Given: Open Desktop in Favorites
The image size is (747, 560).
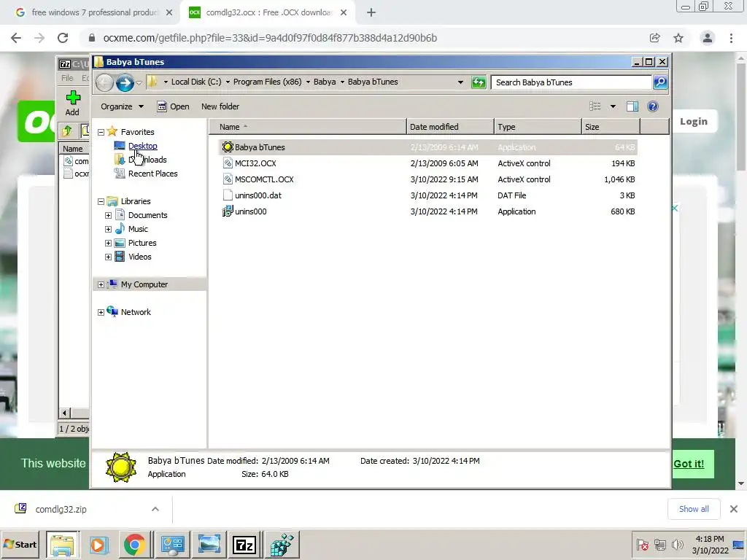Looking at the screenshot, I should (142, 146).
